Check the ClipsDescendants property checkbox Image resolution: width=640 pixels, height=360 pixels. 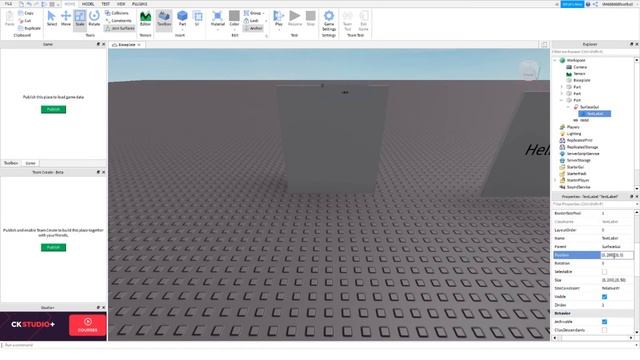pos(604,330)
